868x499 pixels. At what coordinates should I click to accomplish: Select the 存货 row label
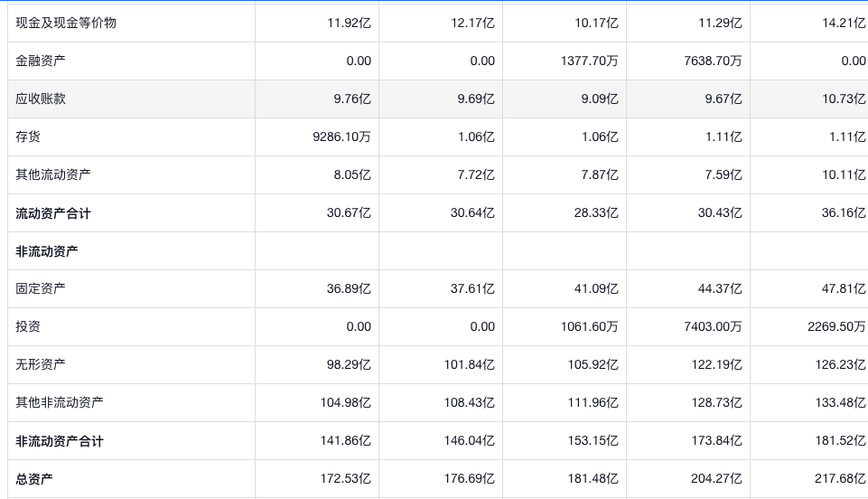pos(28,137)
